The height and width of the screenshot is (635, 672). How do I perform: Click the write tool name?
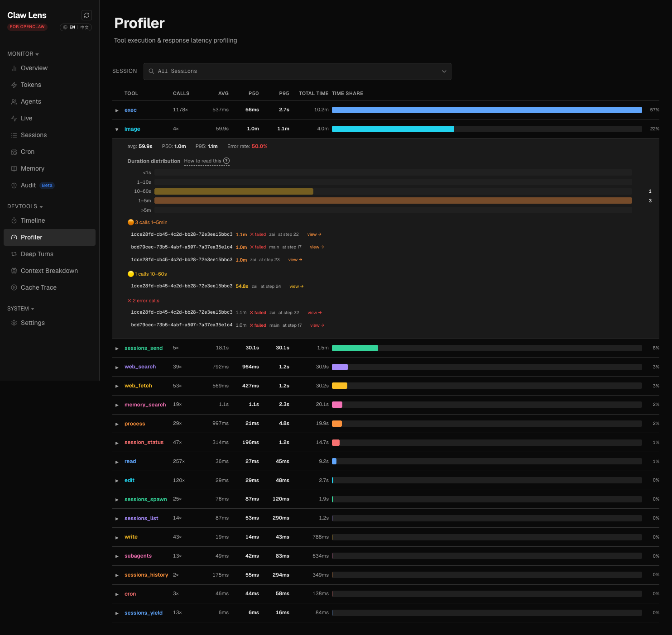click(x=131, y=537)
